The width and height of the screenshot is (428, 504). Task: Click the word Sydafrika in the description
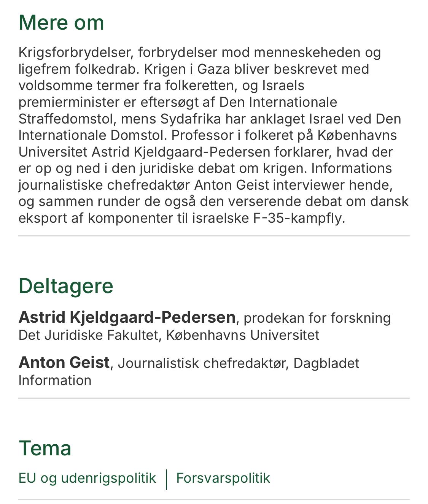(x=191, y=119)
